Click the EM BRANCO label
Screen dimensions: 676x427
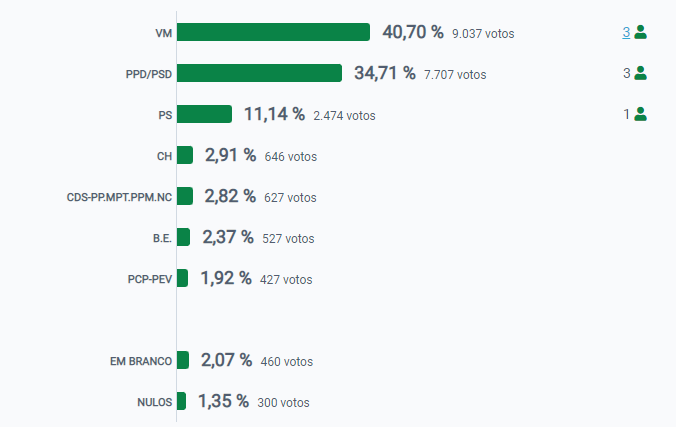(x=141, y=361)
